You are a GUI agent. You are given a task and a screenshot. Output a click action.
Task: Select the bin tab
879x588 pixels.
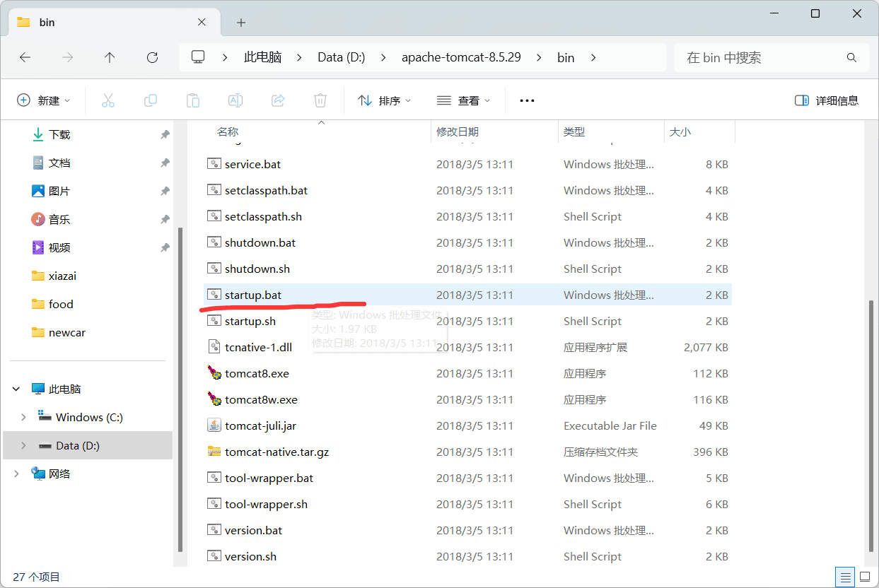[x=113, y=23]
